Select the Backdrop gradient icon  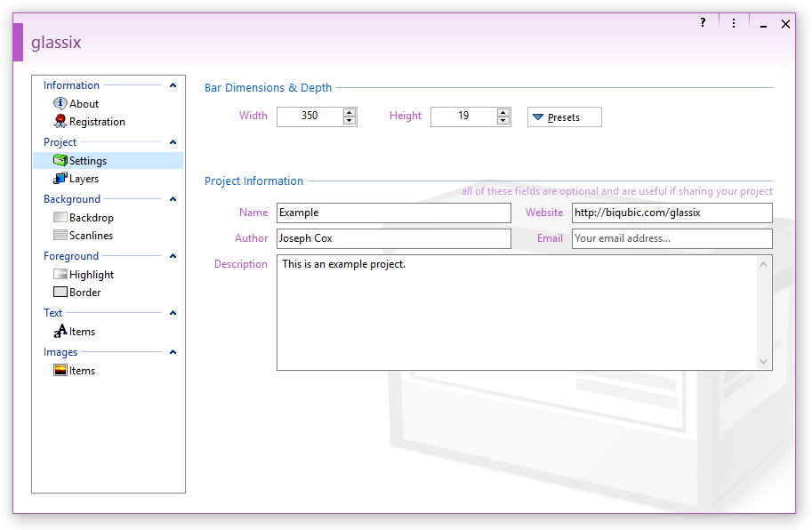click(60, 218)
